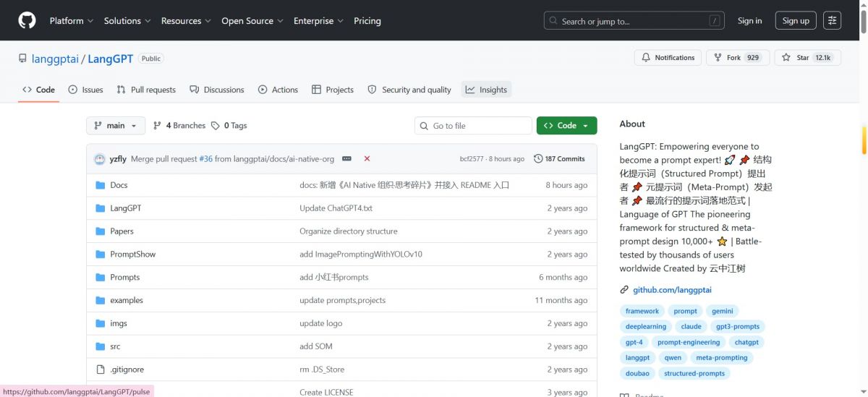Open the Pull requests tab

coord(146,90)
